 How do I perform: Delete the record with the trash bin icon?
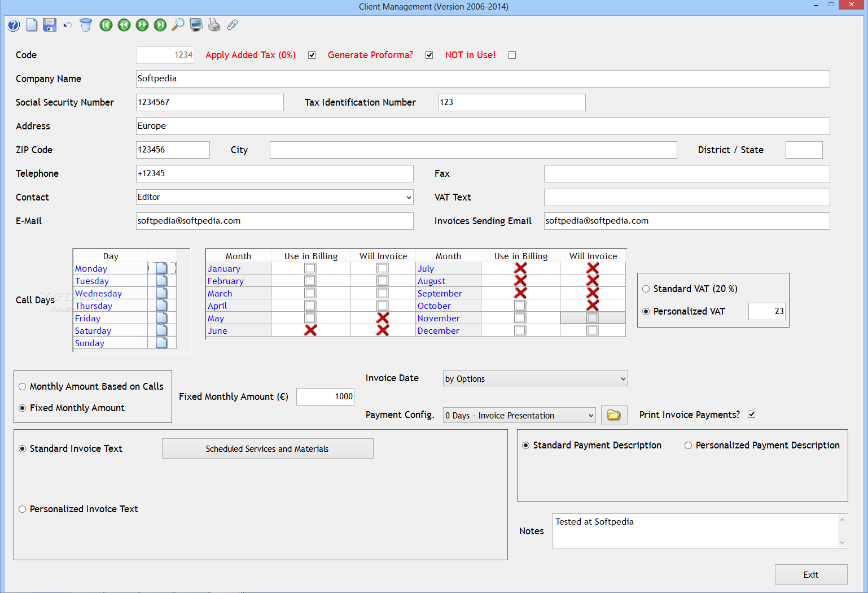86,25
